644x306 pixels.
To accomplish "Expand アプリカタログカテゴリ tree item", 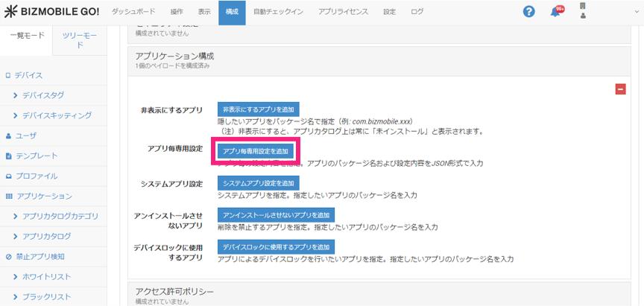I will (x=60, y=216).
